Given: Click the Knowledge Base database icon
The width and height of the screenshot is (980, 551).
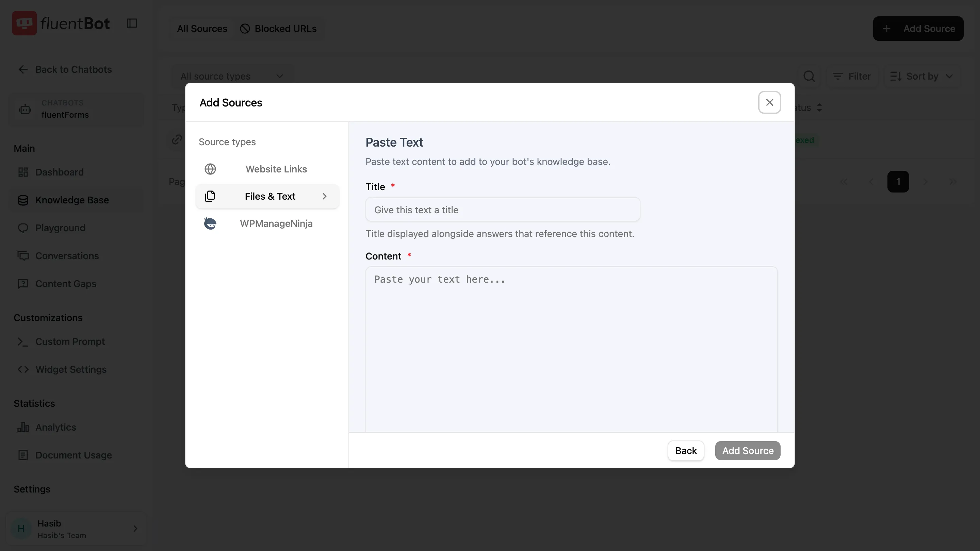Looking at the screenshot, I should pyautogui.click(x=23, y=200).
